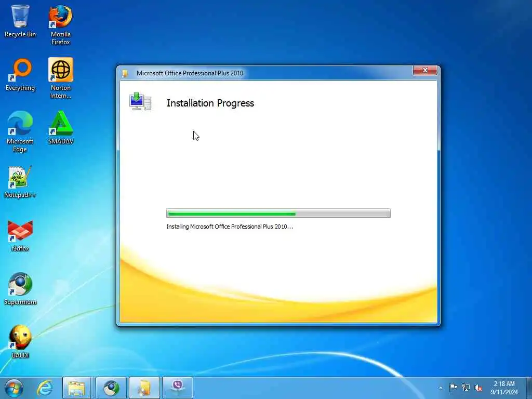Click the Installation Progress heading
532x399 pixels.
pyautogui.click(x=210, y=103)
